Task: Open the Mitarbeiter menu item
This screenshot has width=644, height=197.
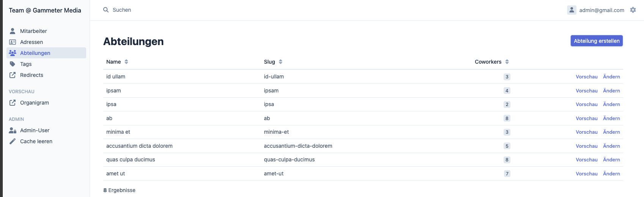Action: tap(33, 31)
